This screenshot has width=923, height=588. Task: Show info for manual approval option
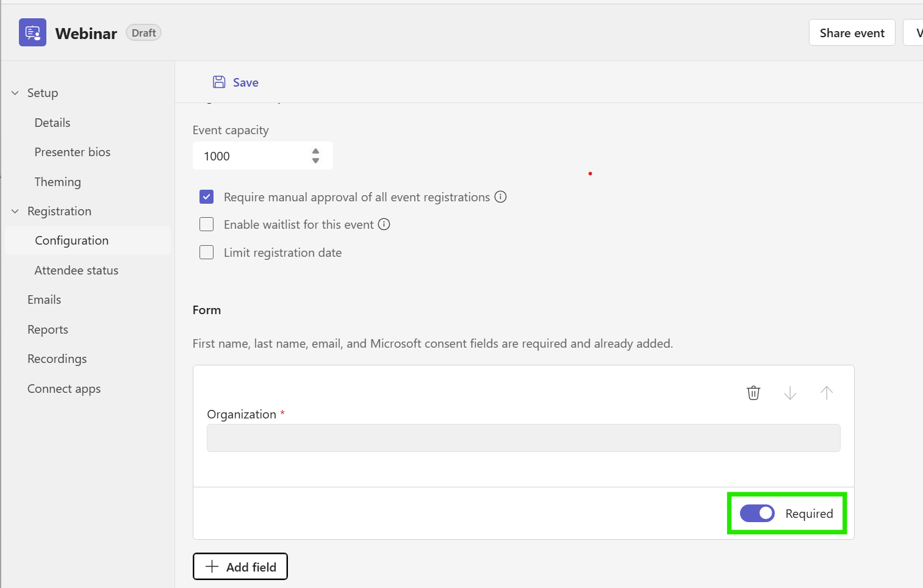500,196
